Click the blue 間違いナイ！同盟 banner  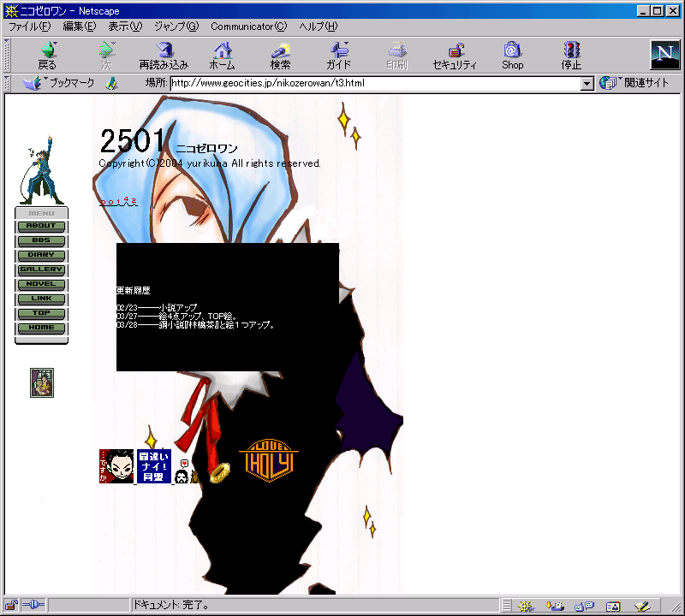coord(154,466)
